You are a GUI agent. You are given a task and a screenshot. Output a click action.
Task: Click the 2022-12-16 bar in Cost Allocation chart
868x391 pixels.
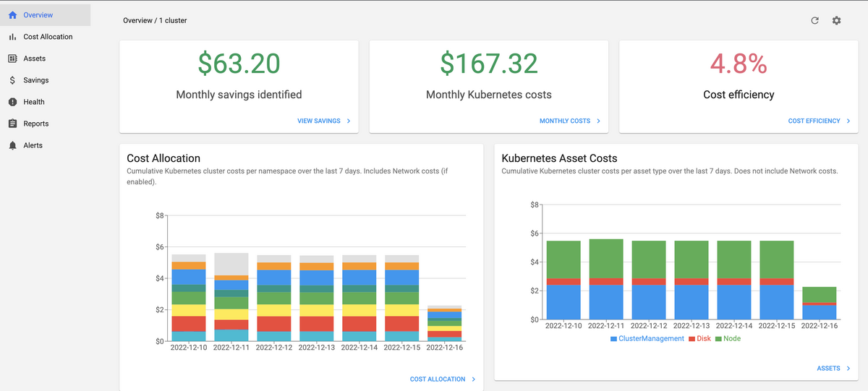[445, 323]
